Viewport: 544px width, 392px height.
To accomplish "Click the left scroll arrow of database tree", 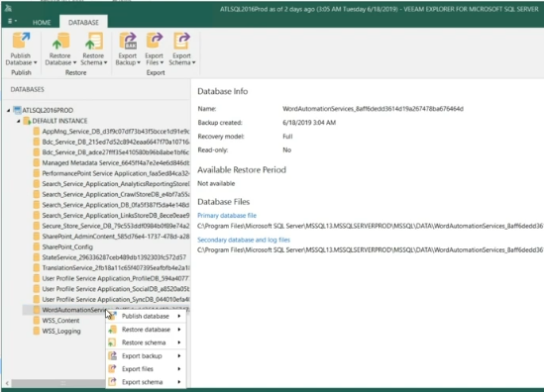I will pos(7,383).
